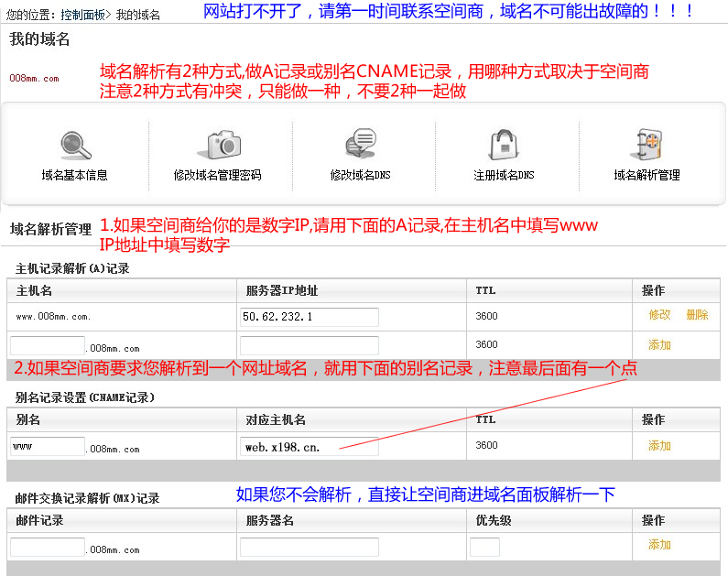
Task: Open the 域名基本信息 text link
Action: (x=75, y=175)
